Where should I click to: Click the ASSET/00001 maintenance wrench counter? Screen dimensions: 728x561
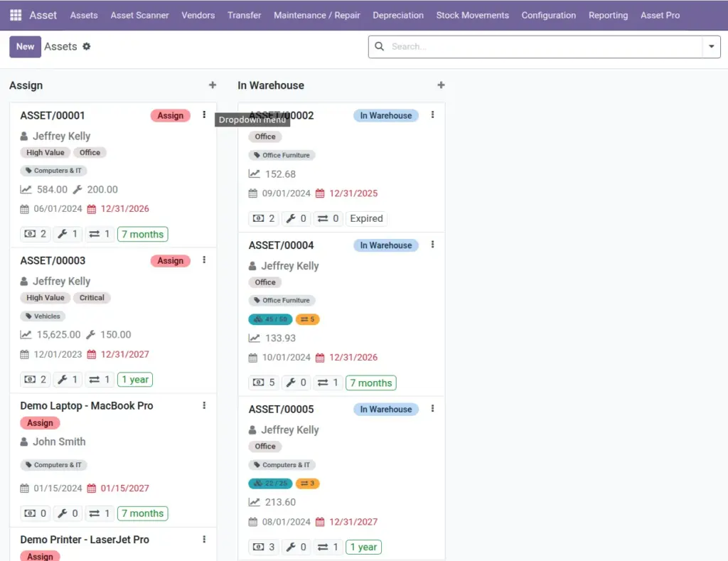coord(68,234)
